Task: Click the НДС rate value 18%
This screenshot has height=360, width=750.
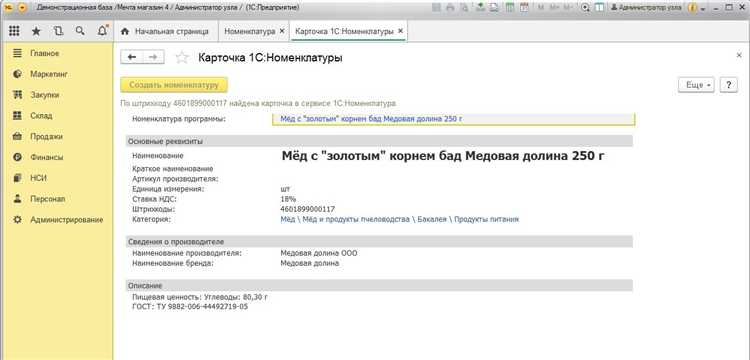Action: tap(288, 199)
